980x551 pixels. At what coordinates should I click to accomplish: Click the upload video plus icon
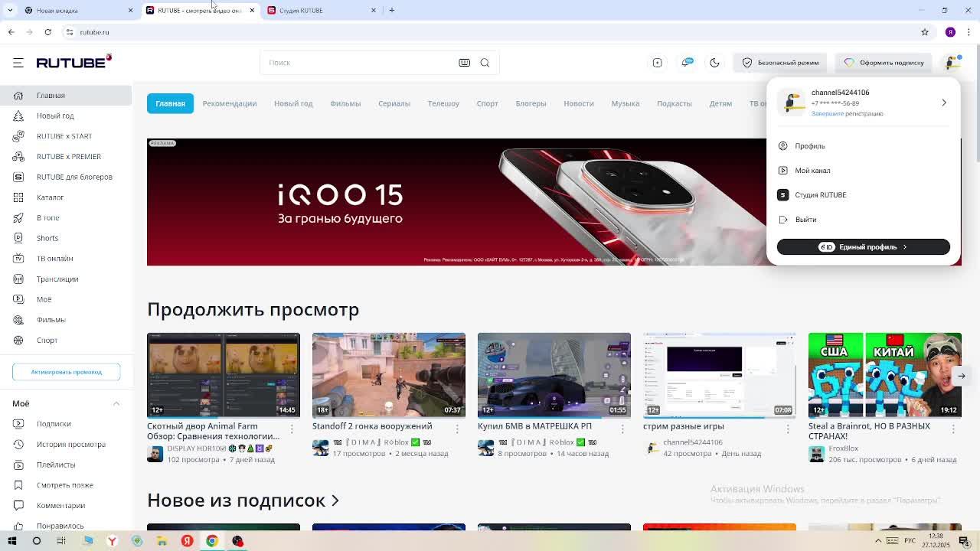pos(657,63)
